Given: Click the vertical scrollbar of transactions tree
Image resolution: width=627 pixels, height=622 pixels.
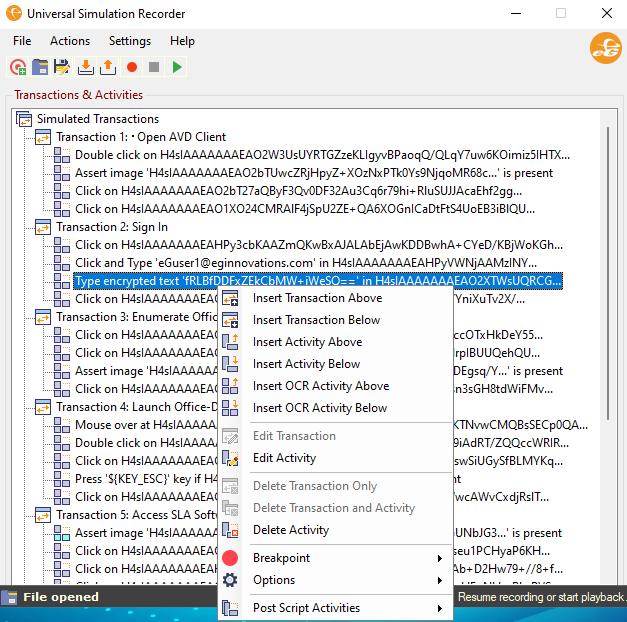Looking at the screenshot, I should click(607, 350).
